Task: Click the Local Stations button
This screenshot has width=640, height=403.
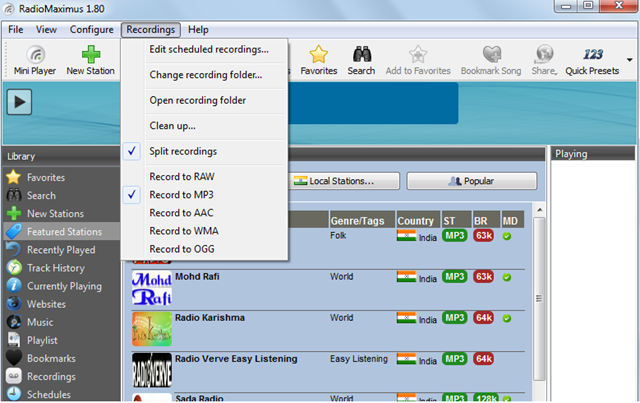Action: coord(343,181)
